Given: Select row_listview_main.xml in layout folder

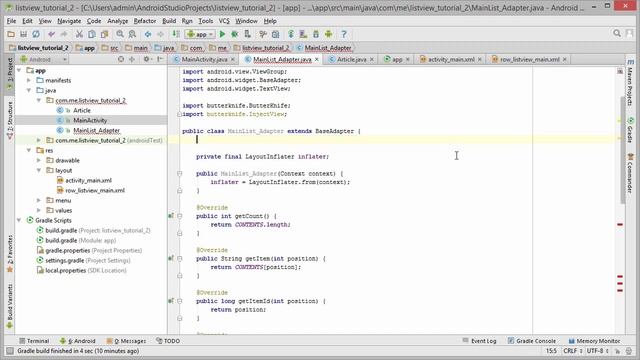Looking at the screenshot, I should coord(95,190).
